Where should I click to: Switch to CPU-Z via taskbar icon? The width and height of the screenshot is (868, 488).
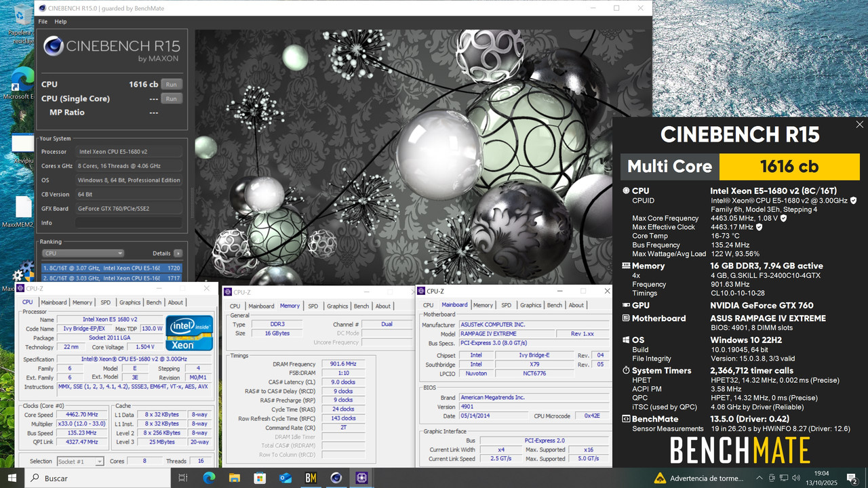[361, 478]
